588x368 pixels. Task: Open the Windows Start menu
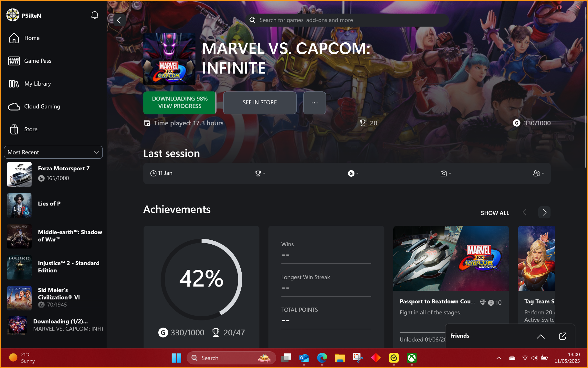coord(176,358)
